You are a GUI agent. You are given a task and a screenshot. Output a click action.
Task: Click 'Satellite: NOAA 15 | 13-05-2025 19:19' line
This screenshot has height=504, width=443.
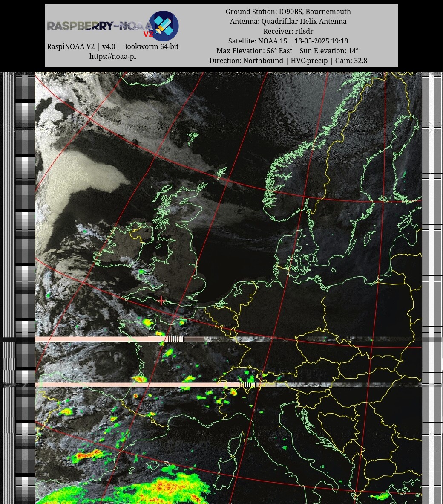(x=288, y=41)
